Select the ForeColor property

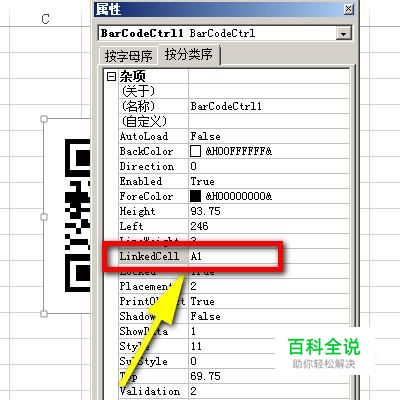(x=153, y=196)
